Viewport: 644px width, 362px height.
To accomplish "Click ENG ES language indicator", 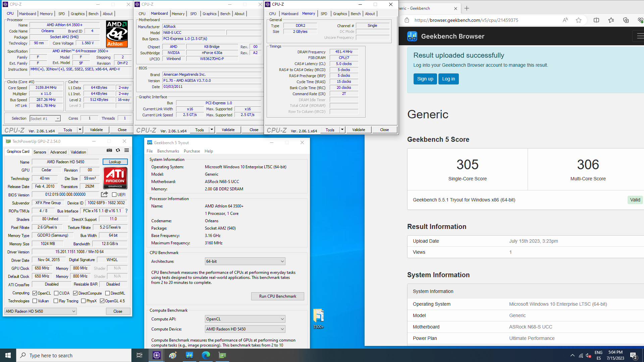I will [x=599, y=355].
